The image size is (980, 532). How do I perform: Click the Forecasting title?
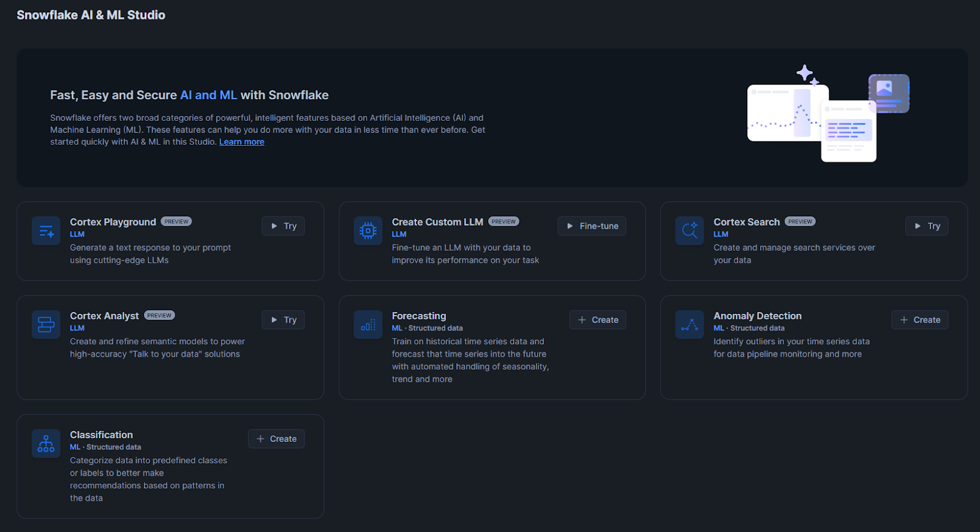click(419, 316)
